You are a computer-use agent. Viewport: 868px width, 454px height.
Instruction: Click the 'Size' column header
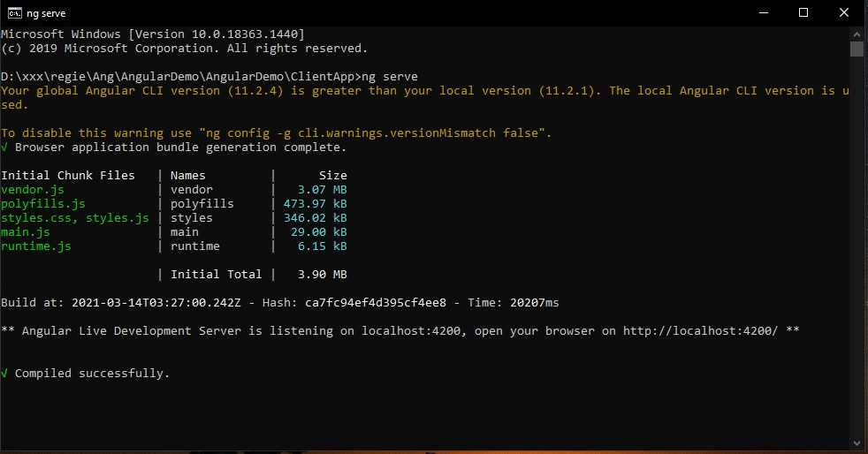point(332,175)
